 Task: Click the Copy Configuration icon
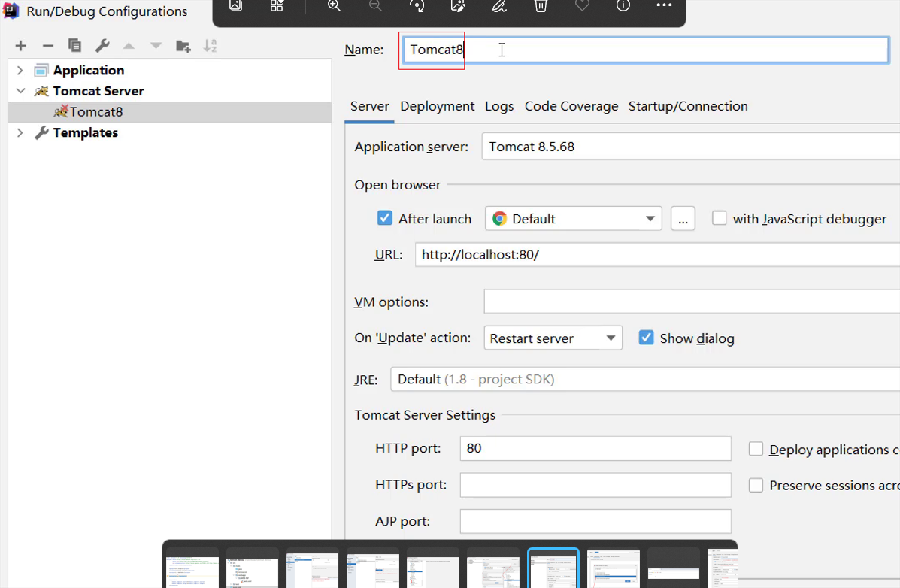[74, 45]
